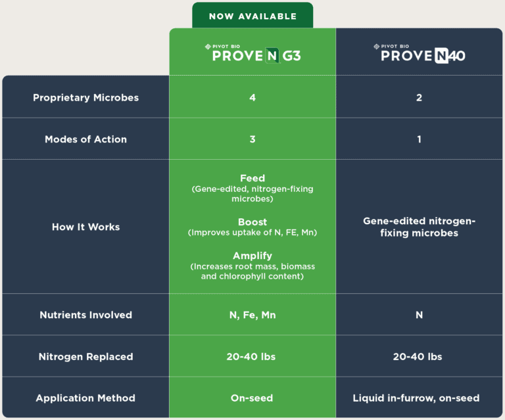Image resolution: width=505 pixels, height=420 pixels.
Task: Select the Modes of Action row label
Action: pyautogui.click(x=85, y=139)
